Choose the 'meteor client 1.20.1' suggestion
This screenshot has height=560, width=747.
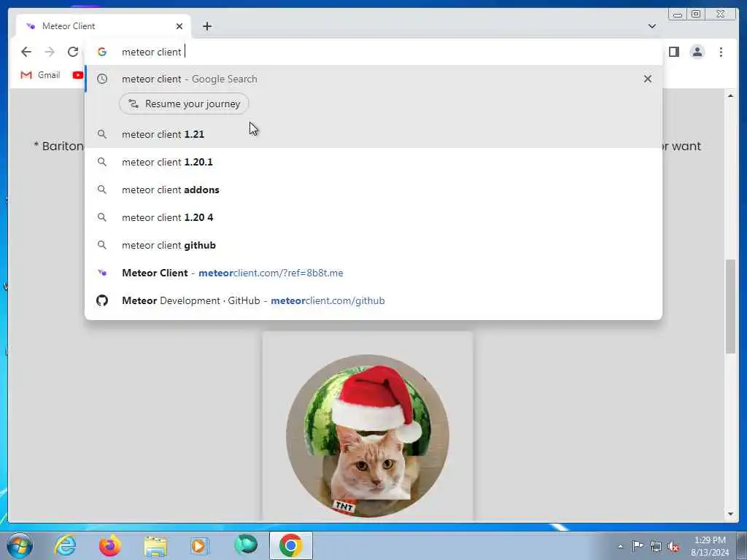pyautogui.click(x=373, y=162)
